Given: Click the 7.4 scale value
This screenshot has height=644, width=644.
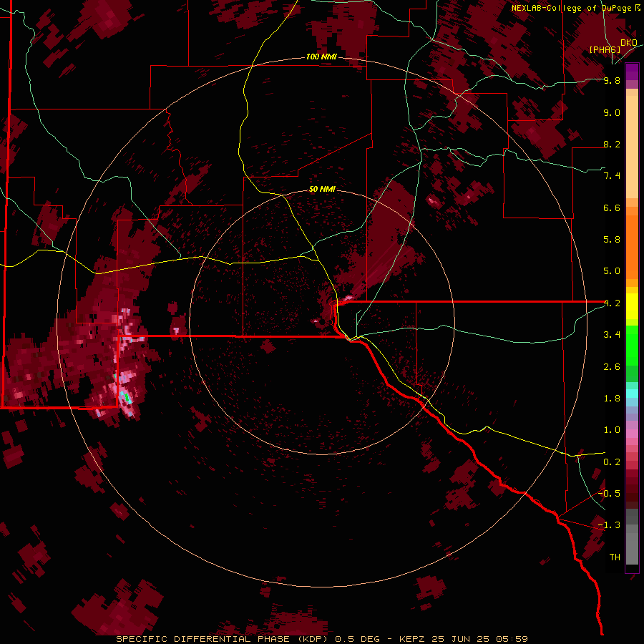Looking at the screenshot, I should (612, 176).
